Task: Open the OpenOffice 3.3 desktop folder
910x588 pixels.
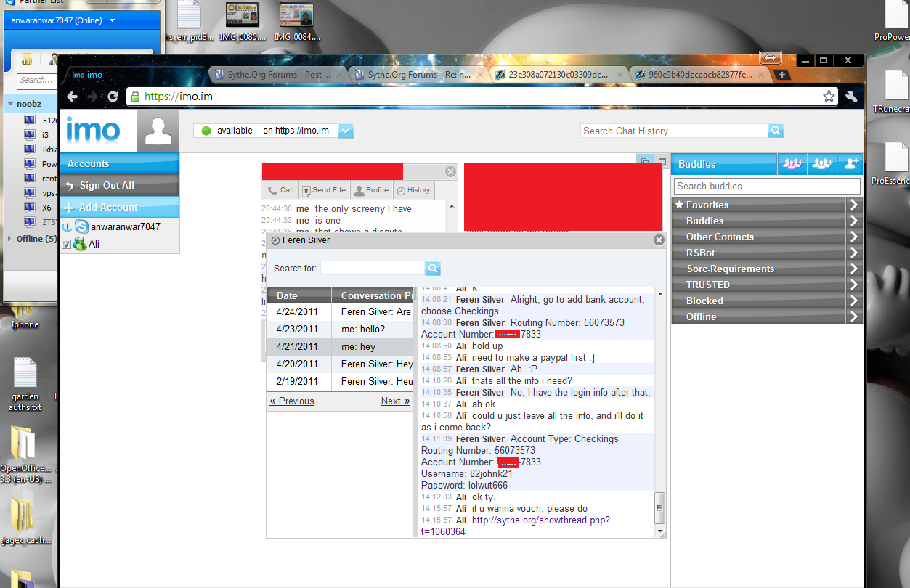Action: coord(25,454)
